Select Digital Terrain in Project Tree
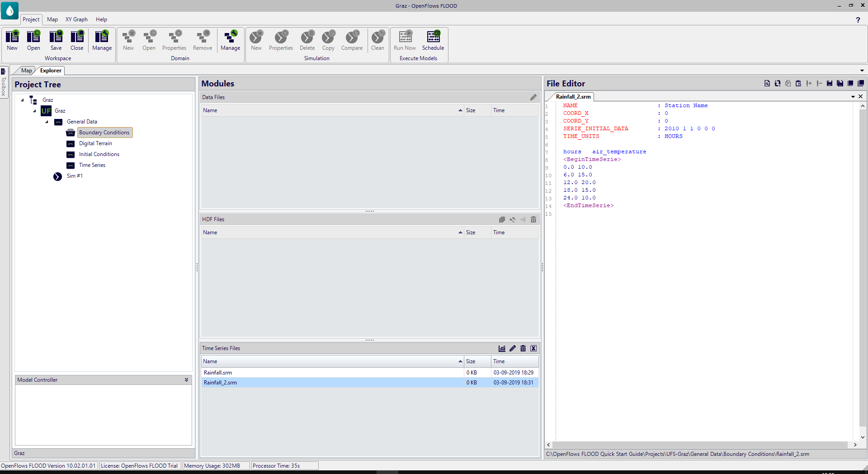 click(95, 143)
